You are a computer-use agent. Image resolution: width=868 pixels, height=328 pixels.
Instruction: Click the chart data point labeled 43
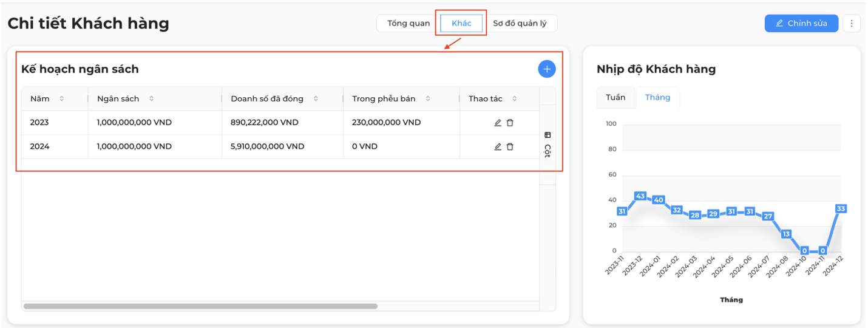[x=640, y=196]
